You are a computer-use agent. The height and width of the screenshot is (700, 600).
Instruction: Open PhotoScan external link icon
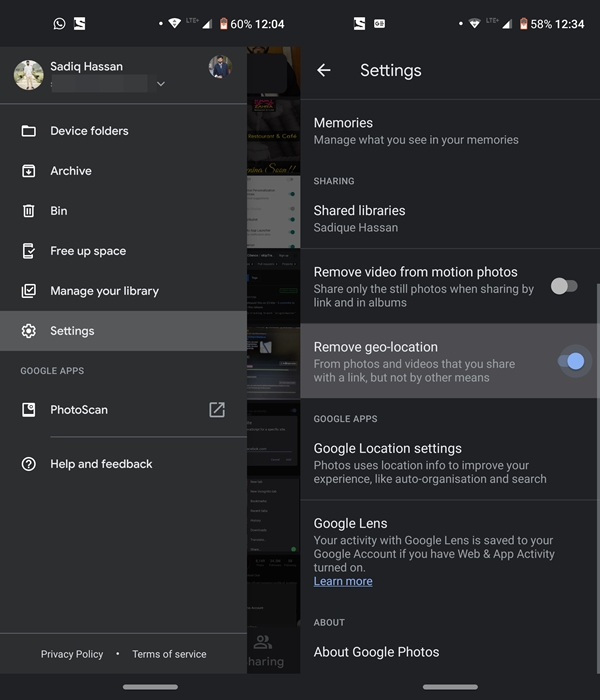point(216,409)
